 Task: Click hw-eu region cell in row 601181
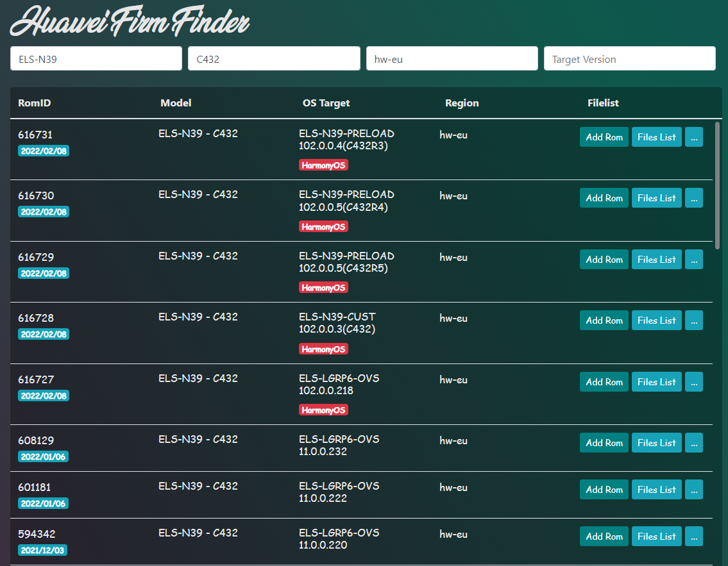(453, 488)
